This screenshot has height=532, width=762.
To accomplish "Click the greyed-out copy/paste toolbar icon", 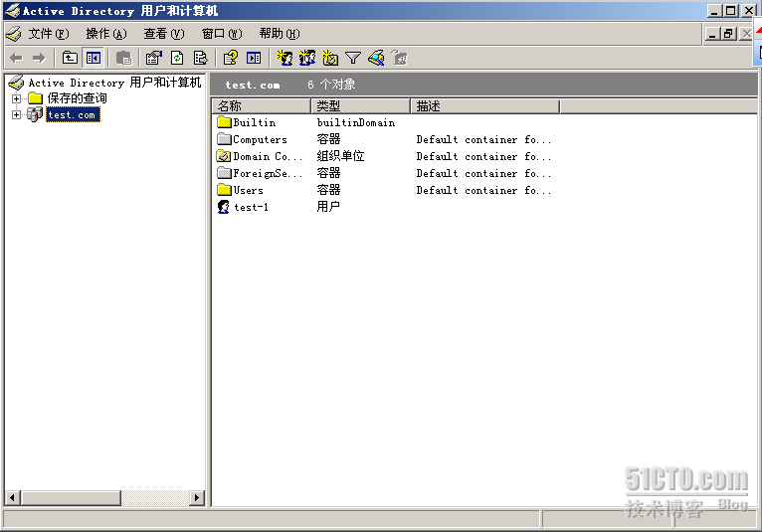I will click(124, 59).
